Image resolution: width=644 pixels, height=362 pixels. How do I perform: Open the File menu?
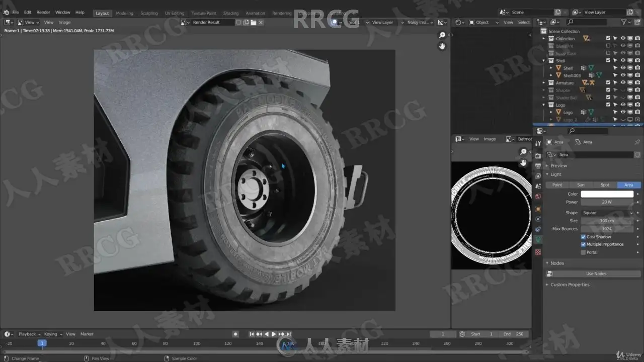click(x=16, y=12)
